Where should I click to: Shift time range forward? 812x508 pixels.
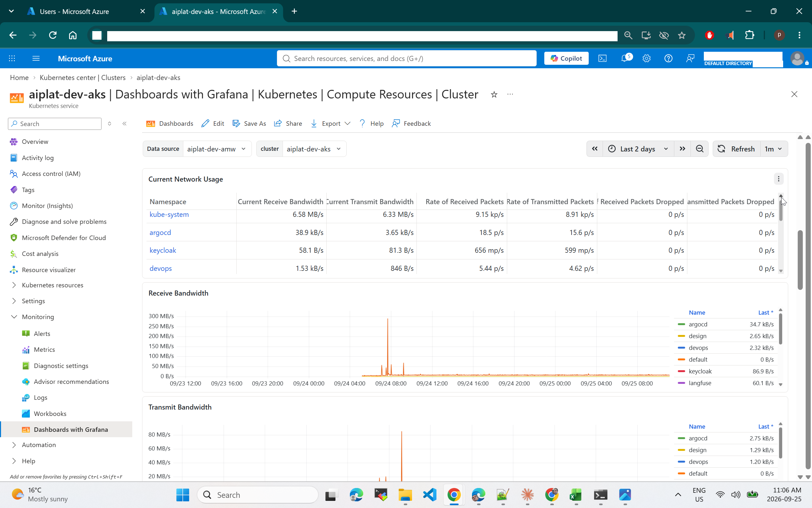(682, 149)
